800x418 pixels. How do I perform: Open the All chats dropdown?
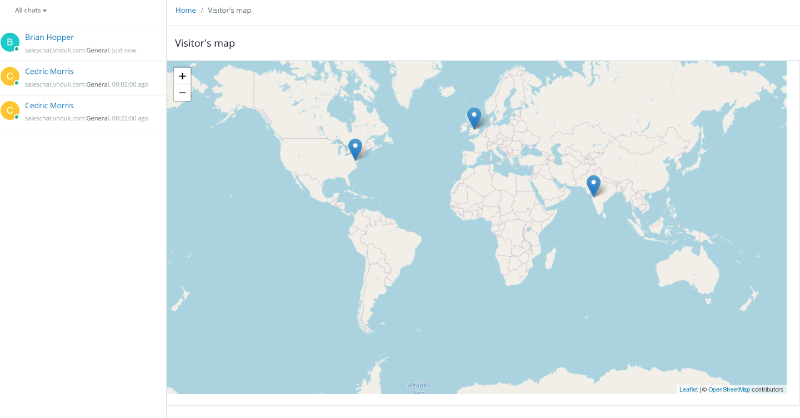31,10
